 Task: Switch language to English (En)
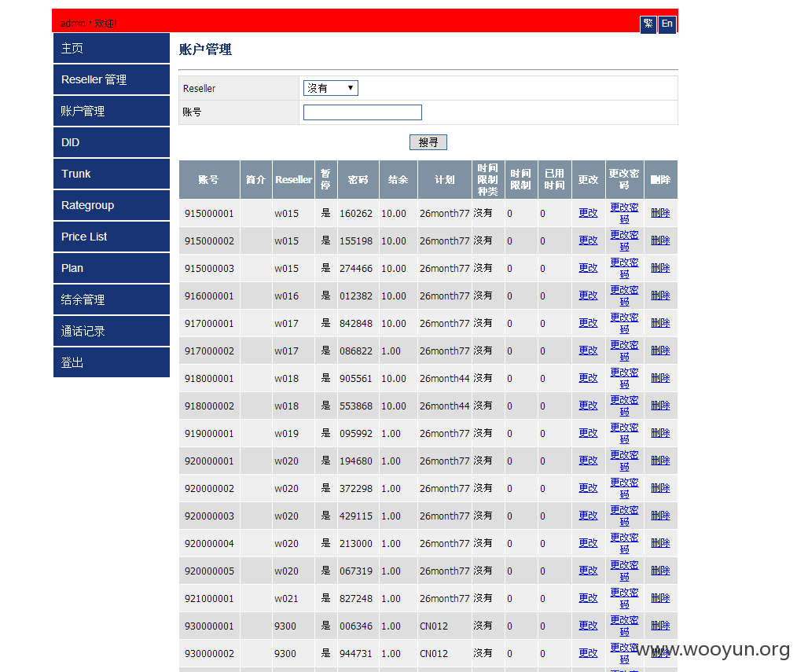(667, 24)
